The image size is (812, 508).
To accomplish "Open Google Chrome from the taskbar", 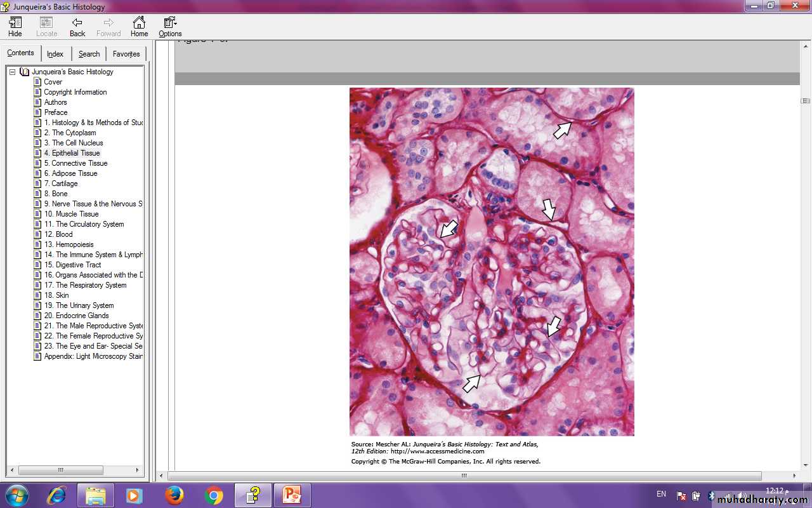I will [x=214, y=495].
